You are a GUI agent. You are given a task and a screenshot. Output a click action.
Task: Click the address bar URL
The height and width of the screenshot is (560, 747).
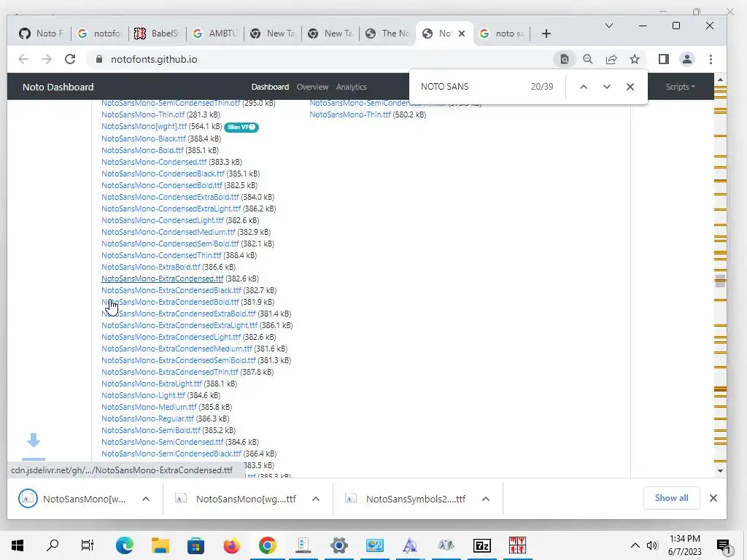154,60
